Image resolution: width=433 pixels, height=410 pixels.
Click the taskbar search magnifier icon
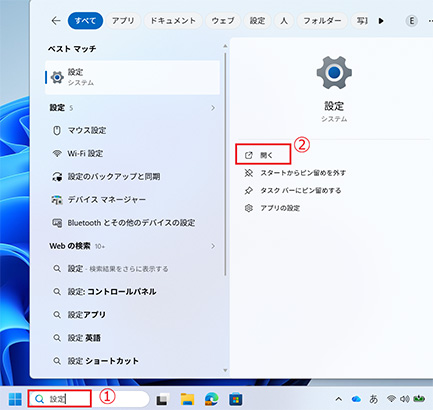[40, 399]
